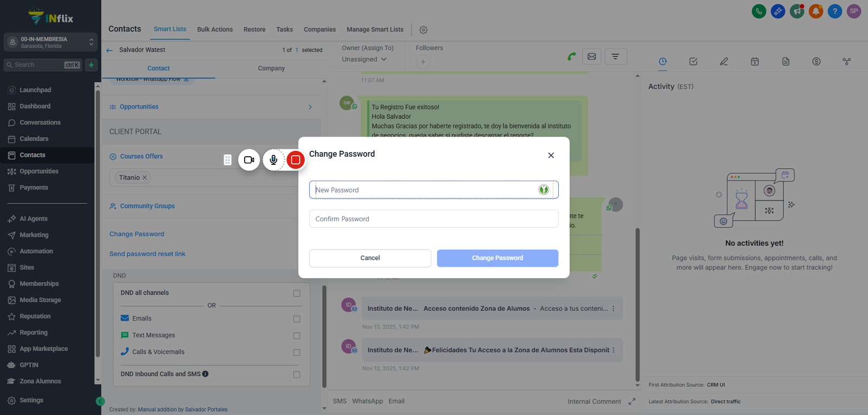The image size is (868, 415).
Task: Click the envelope email icon in conversation header
Action: coord(592,56)
